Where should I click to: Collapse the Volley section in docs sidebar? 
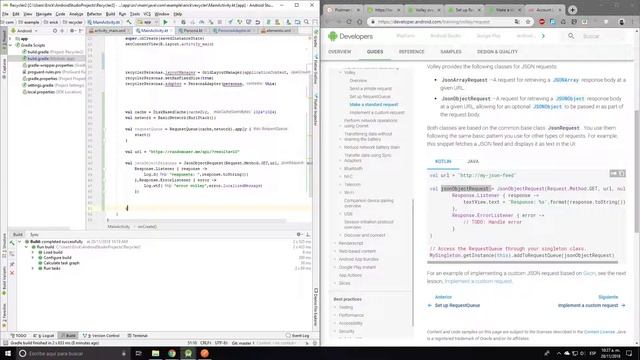[x=340, y=72]
